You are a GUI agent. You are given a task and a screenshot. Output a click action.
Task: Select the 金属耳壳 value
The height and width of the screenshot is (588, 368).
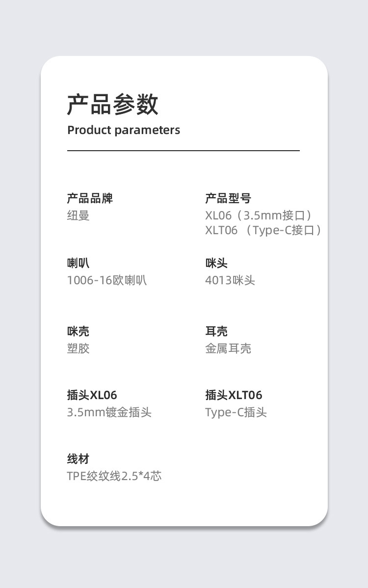tap(228, 348)
